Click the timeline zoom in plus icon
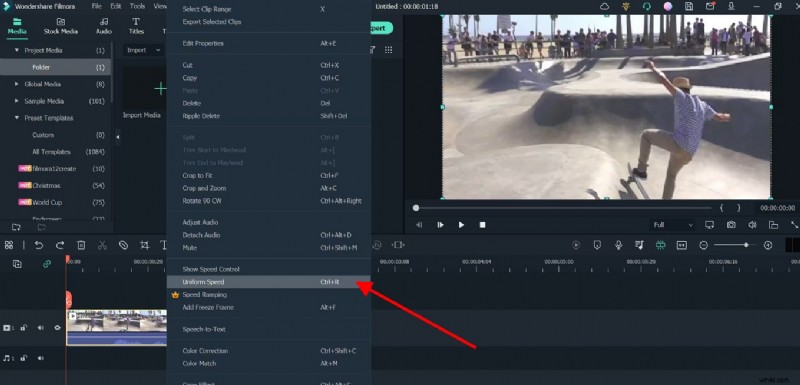The width and height of the screenshot is (800, 385). tap(768, 245)
